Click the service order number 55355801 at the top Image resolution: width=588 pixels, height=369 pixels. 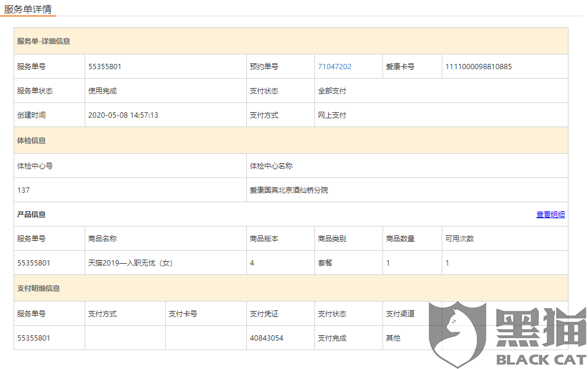tap(105, 67)
